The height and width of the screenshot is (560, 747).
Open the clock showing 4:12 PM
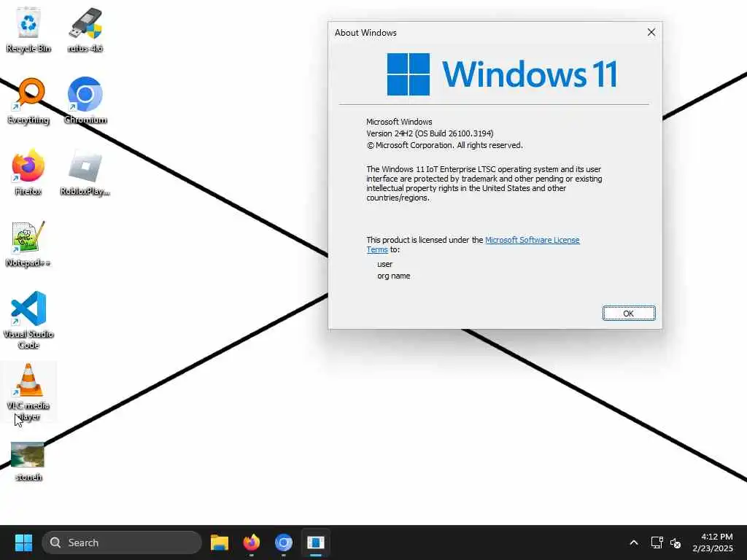[713, 542]
